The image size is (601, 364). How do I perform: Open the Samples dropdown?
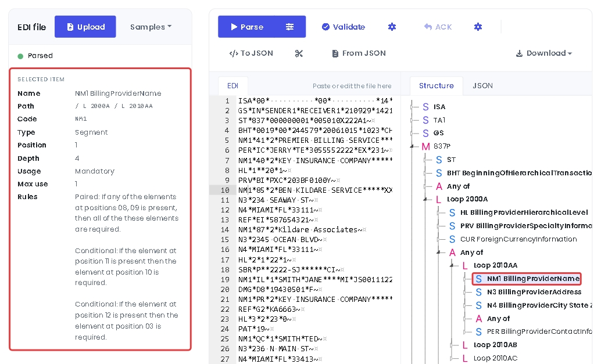pos(151,27)
